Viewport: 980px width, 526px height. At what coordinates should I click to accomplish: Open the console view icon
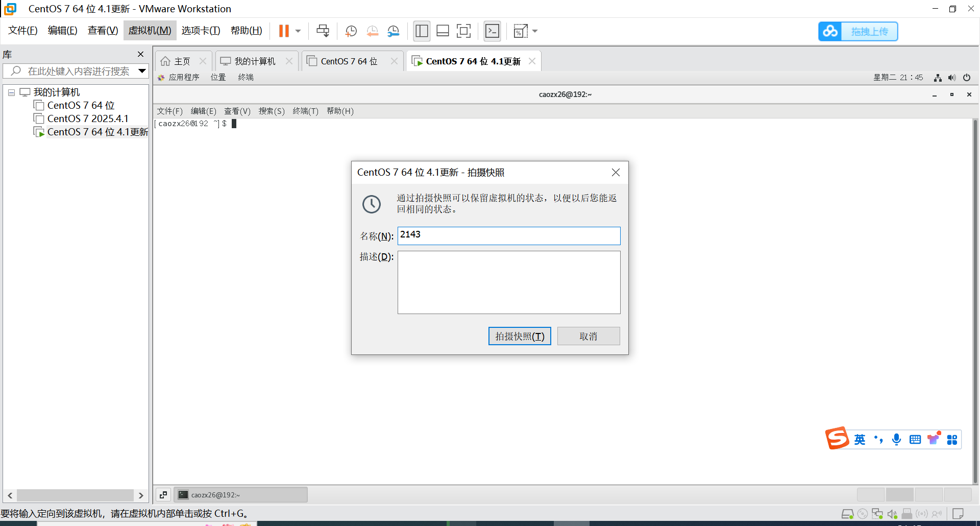(492, 31)
